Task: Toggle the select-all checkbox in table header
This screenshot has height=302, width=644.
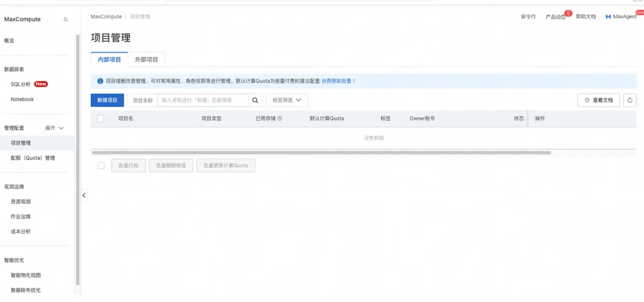Action: [101, 119]
